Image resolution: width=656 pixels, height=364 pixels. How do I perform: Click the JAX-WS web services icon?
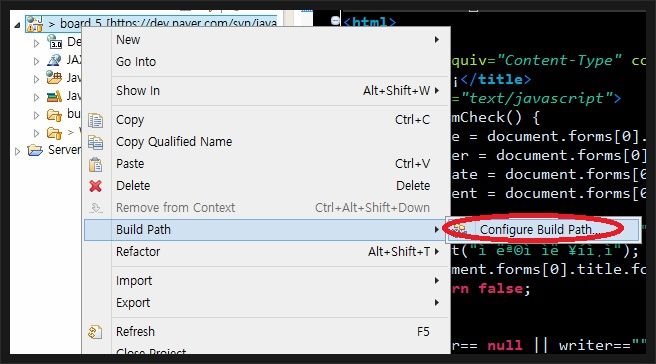54,60
